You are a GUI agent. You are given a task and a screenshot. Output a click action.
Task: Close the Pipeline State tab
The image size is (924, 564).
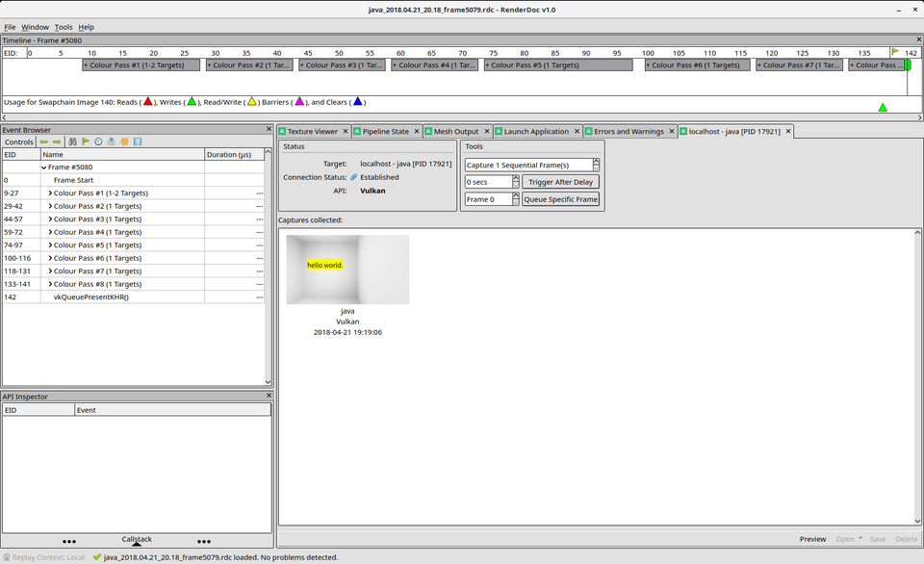417,132
